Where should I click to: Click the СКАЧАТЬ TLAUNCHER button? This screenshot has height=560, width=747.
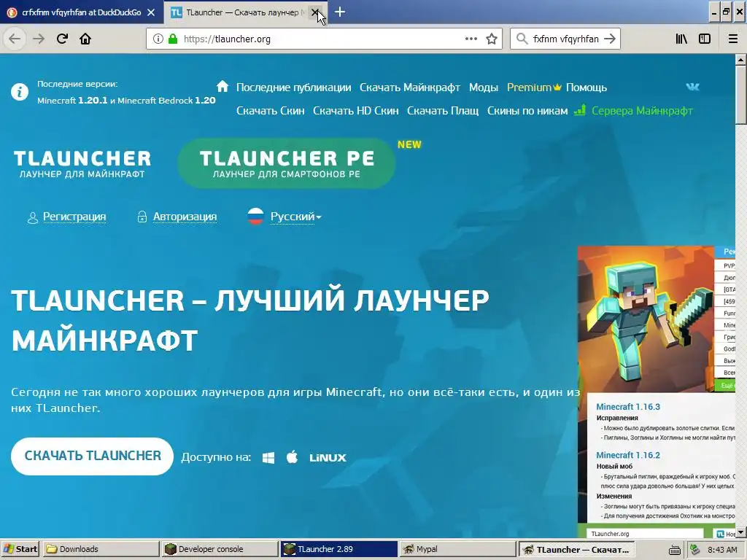(92, 456)
